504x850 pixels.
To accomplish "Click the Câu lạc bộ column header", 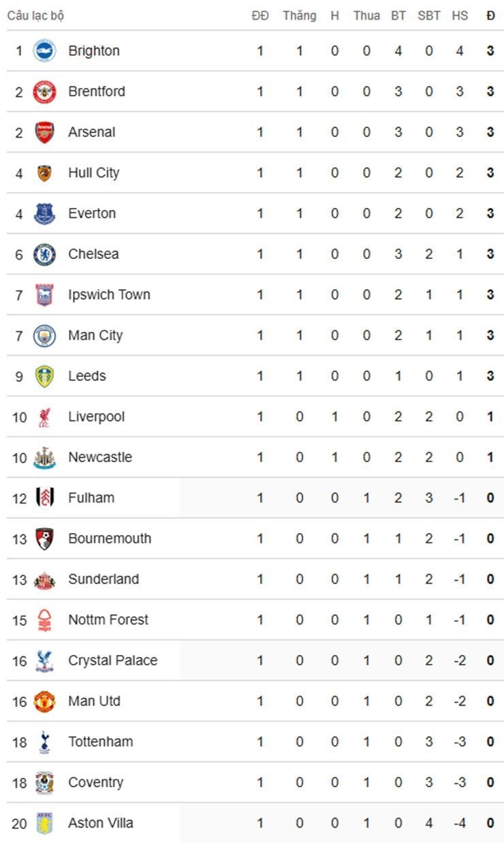I will [x=35, y=16].
